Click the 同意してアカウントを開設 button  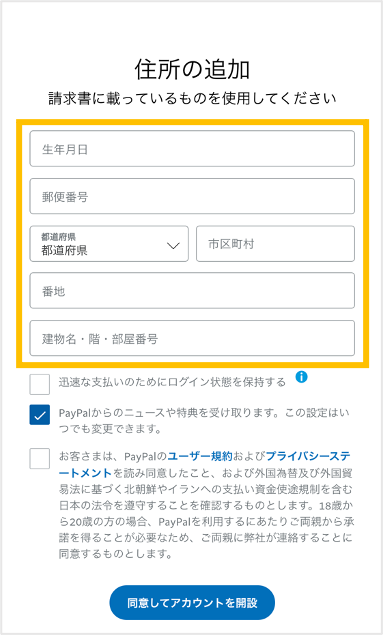[192, 603]
